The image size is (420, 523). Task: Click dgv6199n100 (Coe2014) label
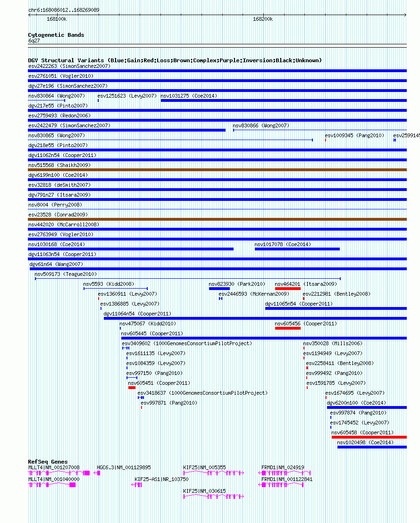tap(58, 175)
